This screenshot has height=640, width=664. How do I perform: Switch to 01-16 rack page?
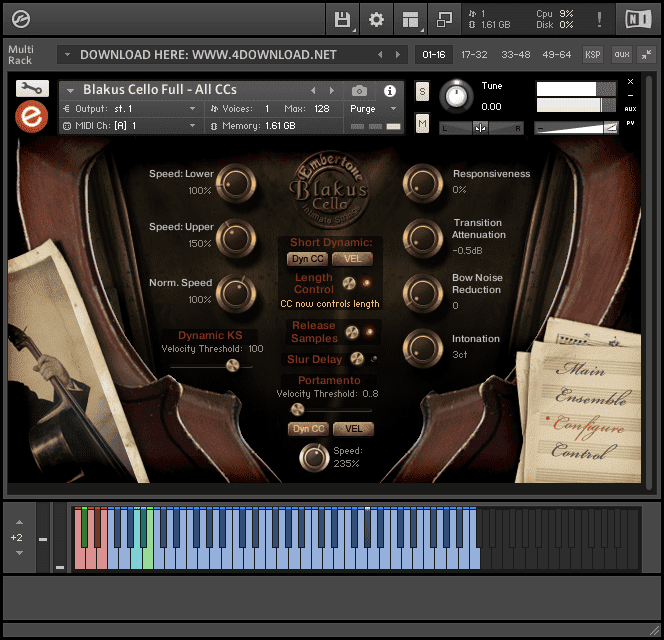pos(434,55)
